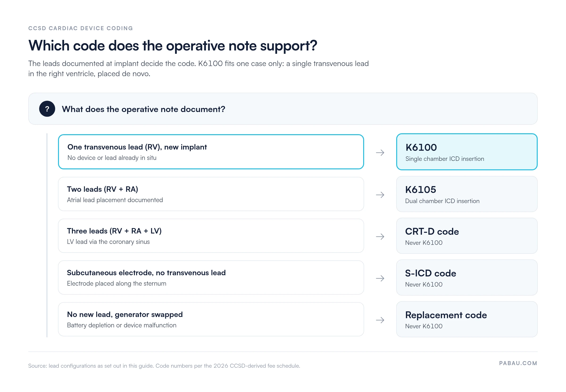Open the K6105 Dual chamber ICD card
This screenshot has width=566, height=392.
coord(467,194)
